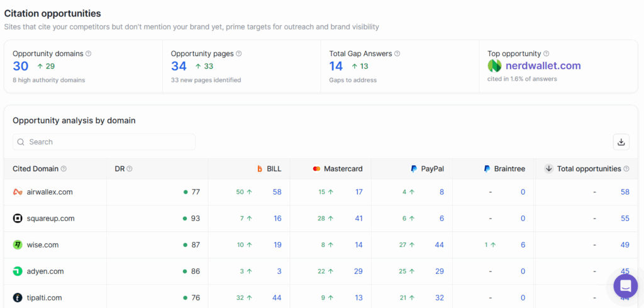This screenshot has width=644, height=308.
Task: Click the Mastercard logo in column header
Action: 316,169
